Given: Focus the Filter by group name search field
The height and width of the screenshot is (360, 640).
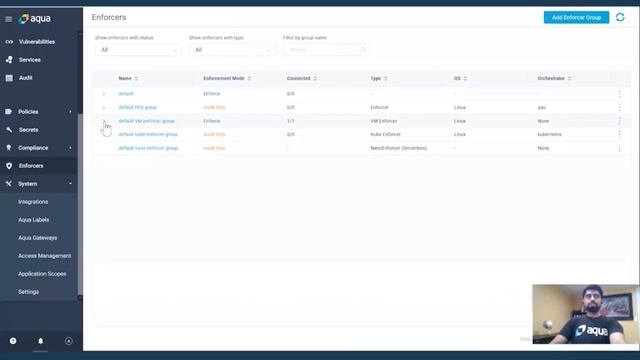Looking at the screenshot, I should point(326,50).
